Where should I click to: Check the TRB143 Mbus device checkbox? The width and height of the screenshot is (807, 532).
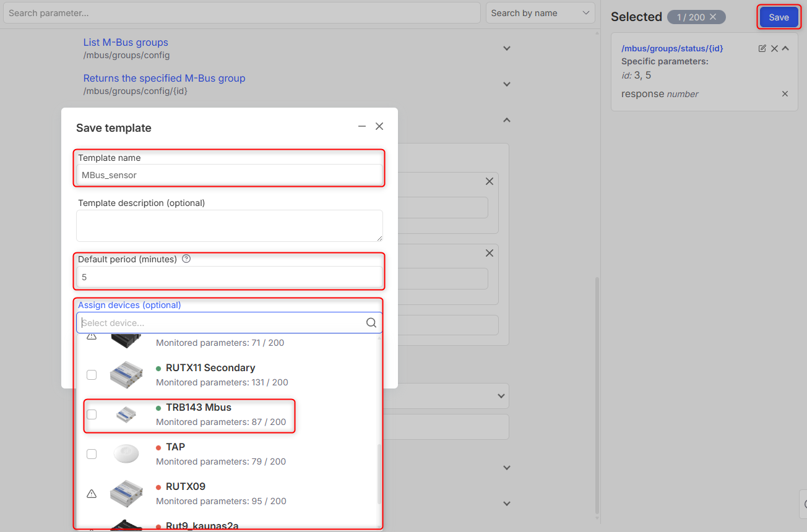tap(92, 414)
